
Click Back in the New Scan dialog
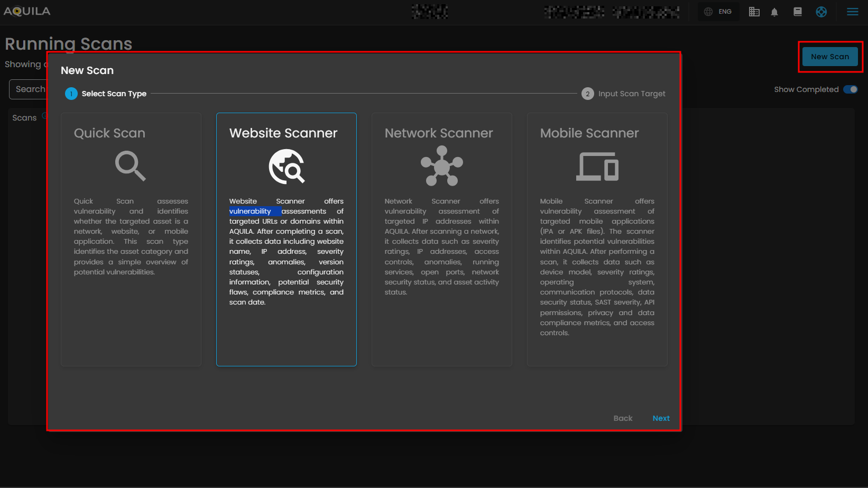point(623,418)
